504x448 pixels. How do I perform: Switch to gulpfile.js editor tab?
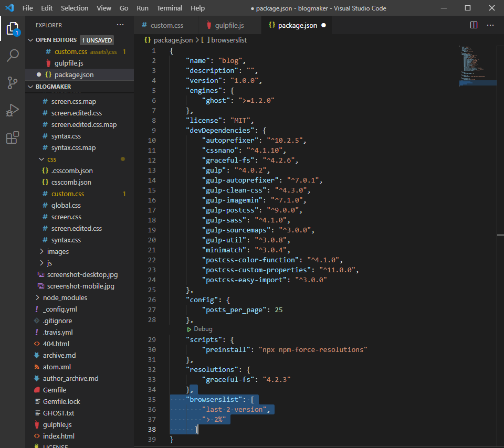tap(229, 25)
